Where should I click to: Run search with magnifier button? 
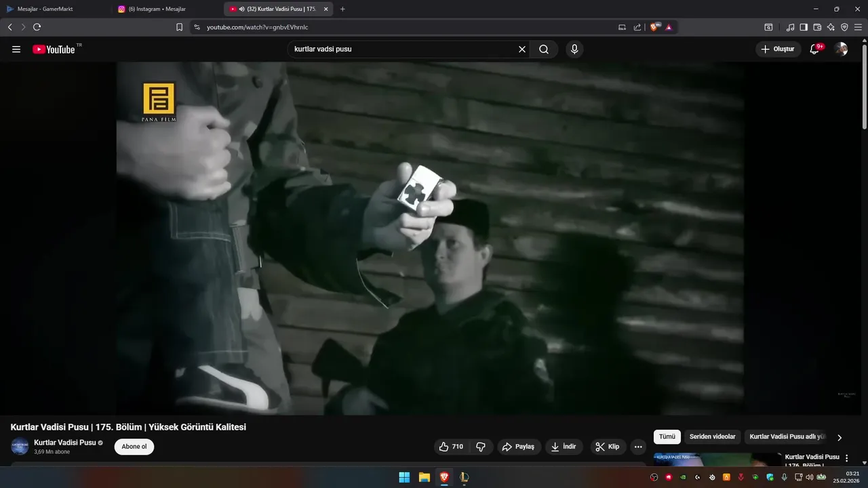[544, 49]
